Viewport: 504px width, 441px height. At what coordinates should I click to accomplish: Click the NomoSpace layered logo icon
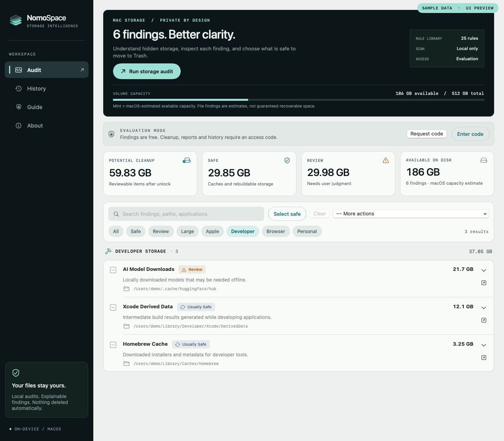point(16,20)
